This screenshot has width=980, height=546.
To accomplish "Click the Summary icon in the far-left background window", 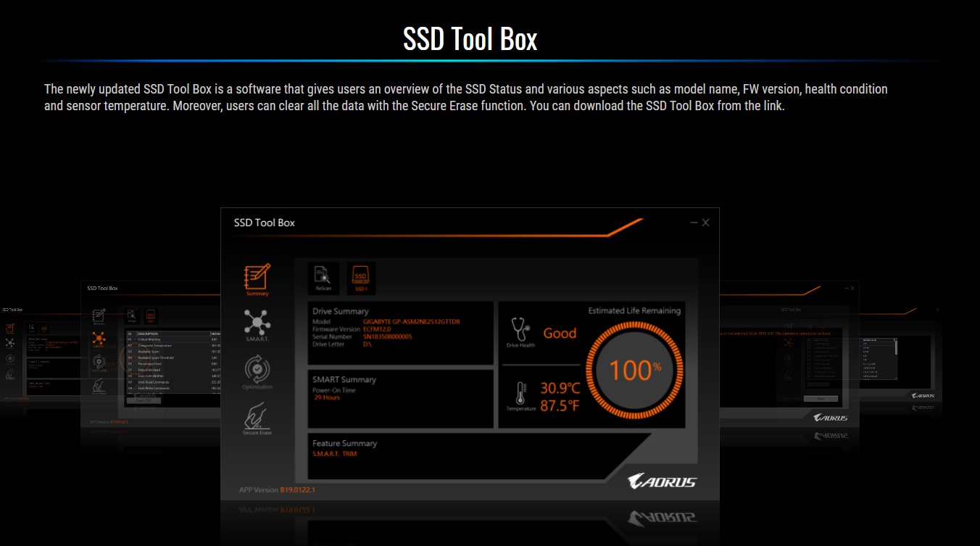I will [x=10, y=328].
